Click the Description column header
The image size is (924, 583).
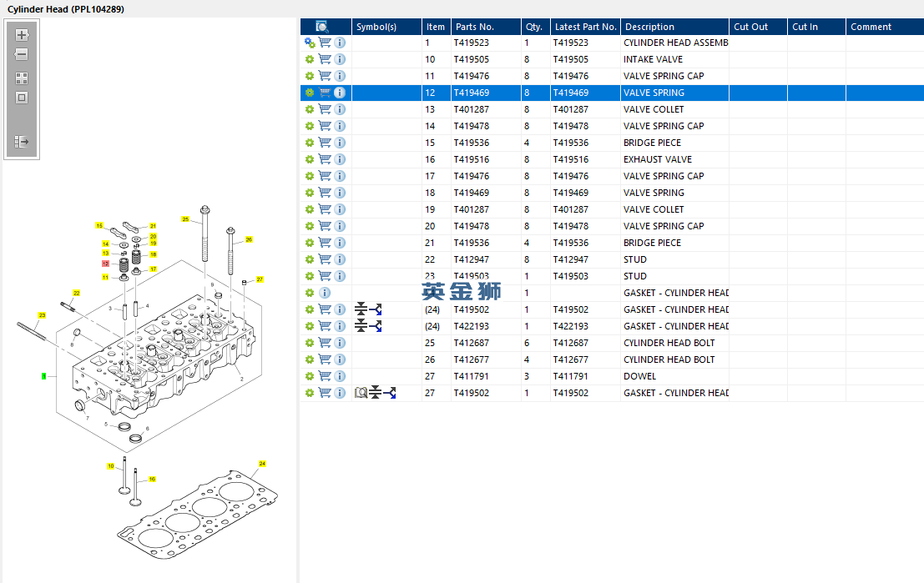click(x=649, y=27)
